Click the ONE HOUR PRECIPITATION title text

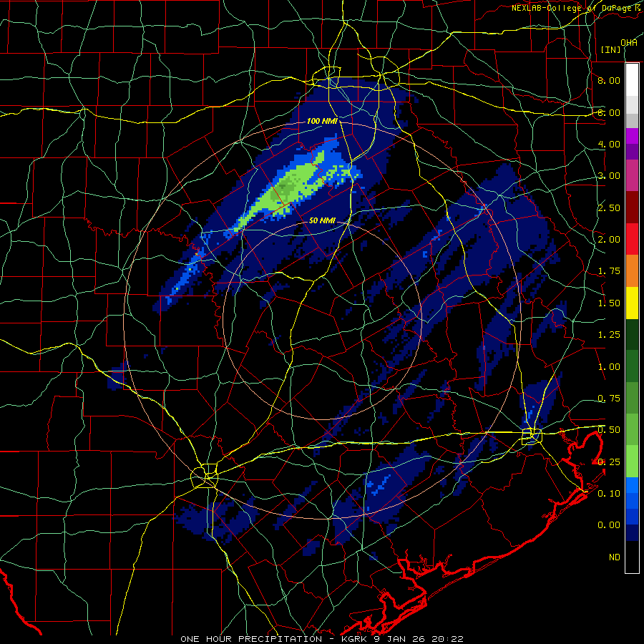pos(251,639)
